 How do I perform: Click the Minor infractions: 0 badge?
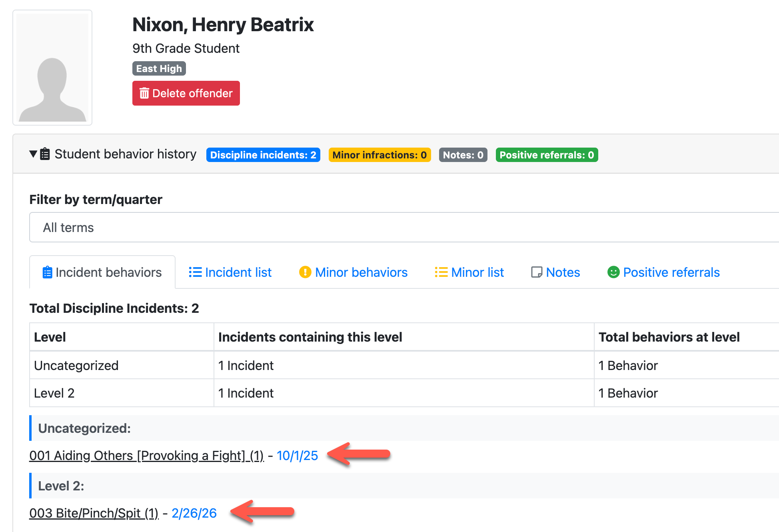pyautogui.click(x=379, y=155)
